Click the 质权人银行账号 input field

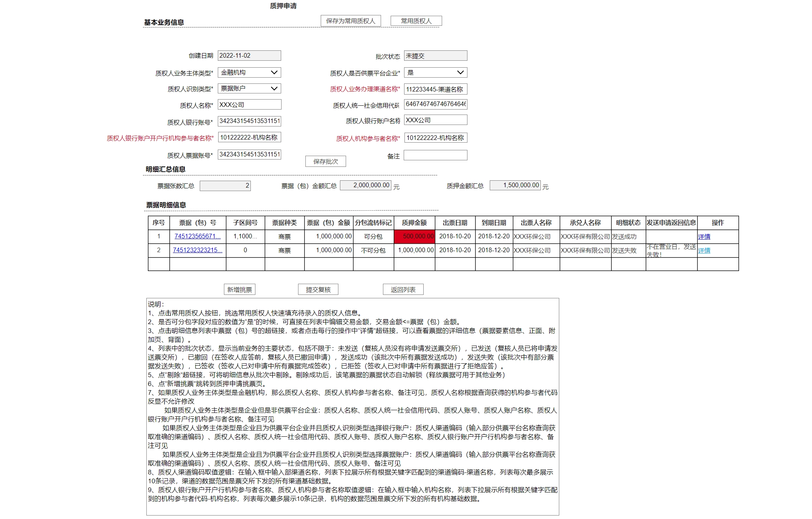[x=249, y=121]
